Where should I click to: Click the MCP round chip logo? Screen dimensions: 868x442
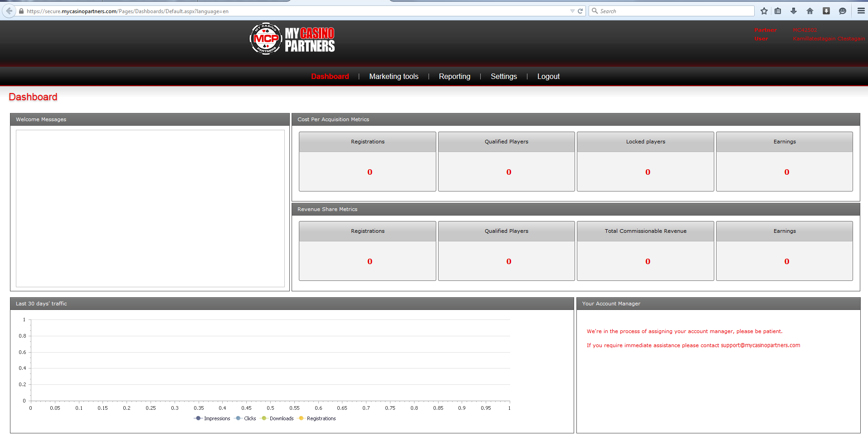point(266,39)
